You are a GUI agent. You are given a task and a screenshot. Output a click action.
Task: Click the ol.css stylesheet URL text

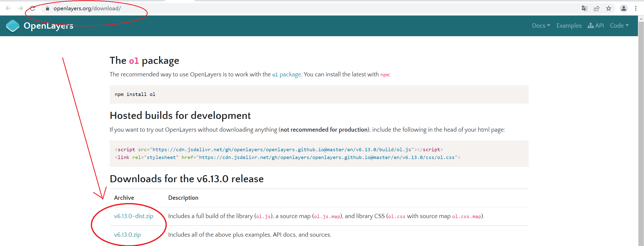click(327, 157)
